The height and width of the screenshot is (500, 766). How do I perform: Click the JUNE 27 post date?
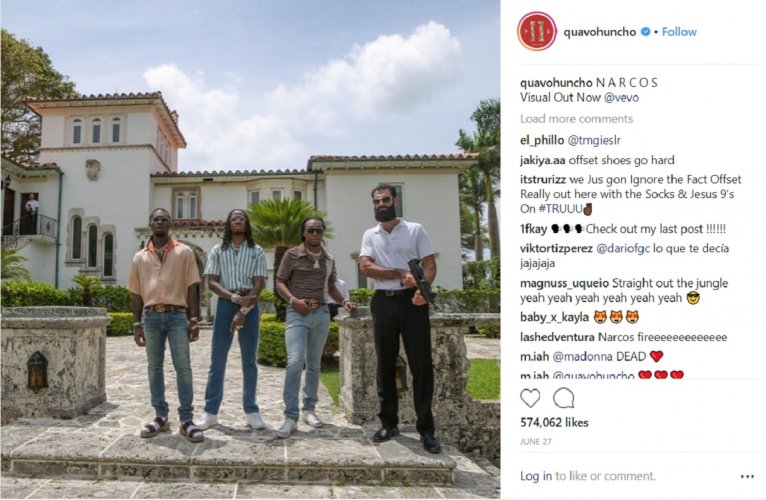(536, 442)
